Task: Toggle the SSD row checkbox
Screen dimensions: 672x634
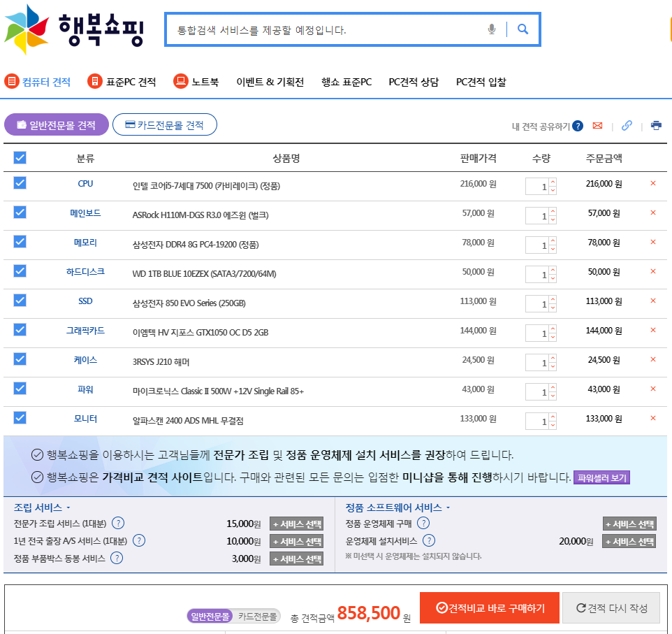Action: [x=20, y=301]
